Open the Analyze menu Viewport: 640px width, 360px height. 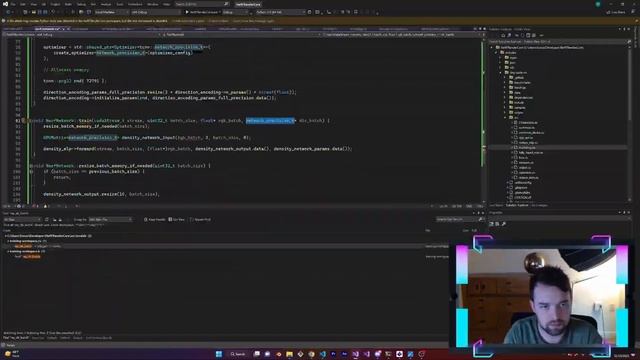coord(106,4)
